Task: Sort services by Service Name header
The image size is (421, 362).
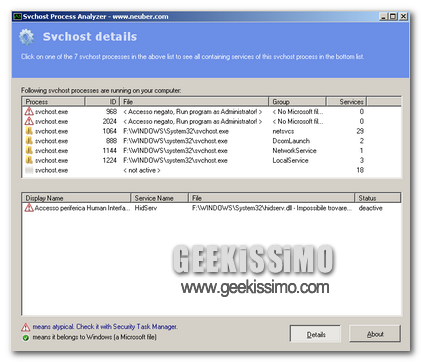Action: click(x=160, y=198)
